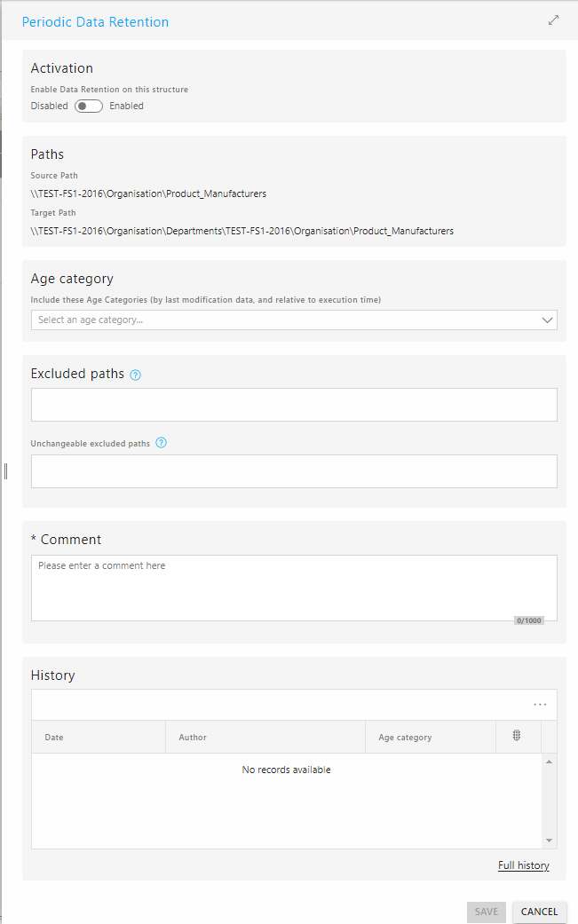Select the Disabled label next to switch
Screen dimensions: 578x924
[x=49, y=107]
